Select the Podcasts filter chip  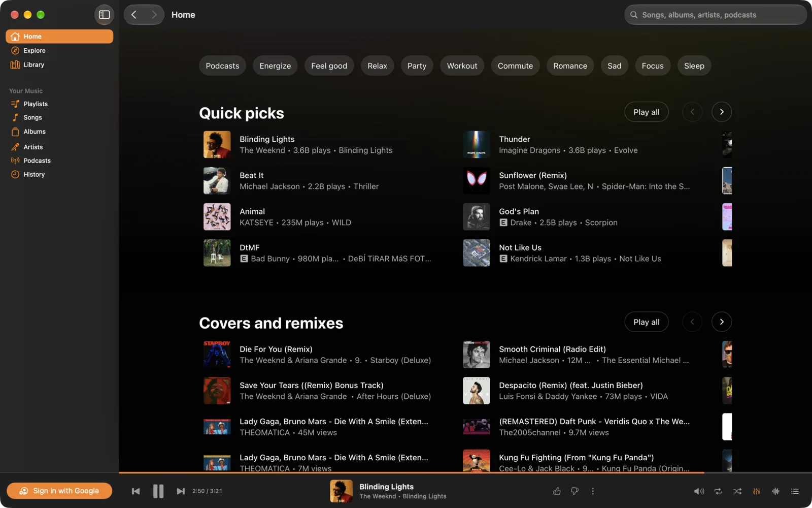(x=222, y=66)
